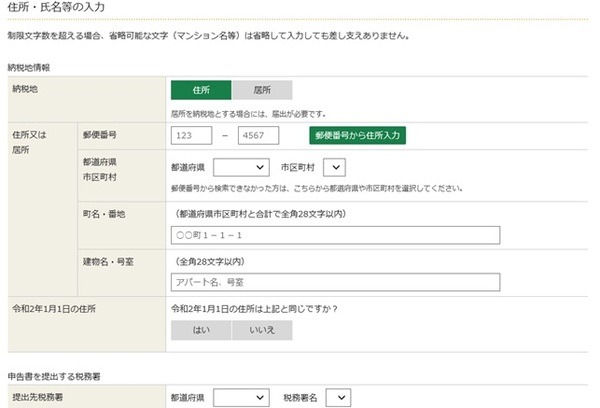600x408 pixels.
Task: Choose いいえ for same address on January 1
Action: click(262, 330)
